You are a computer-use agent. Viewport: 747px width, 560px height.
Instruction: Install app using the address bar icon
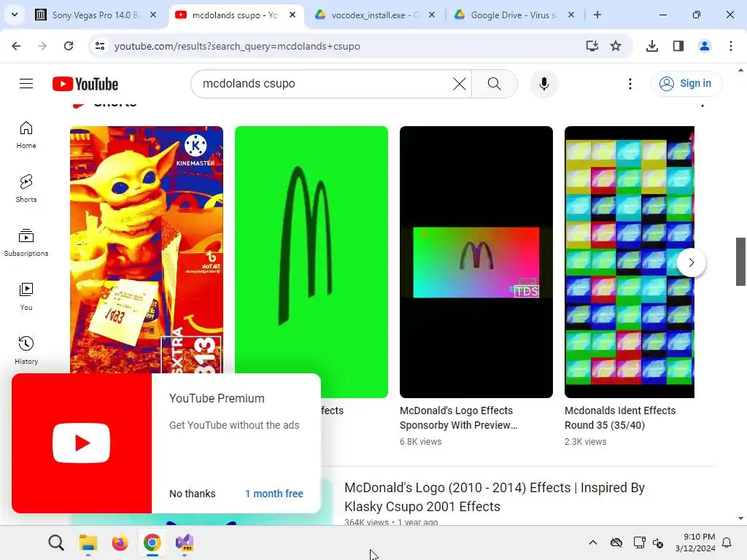592,46
